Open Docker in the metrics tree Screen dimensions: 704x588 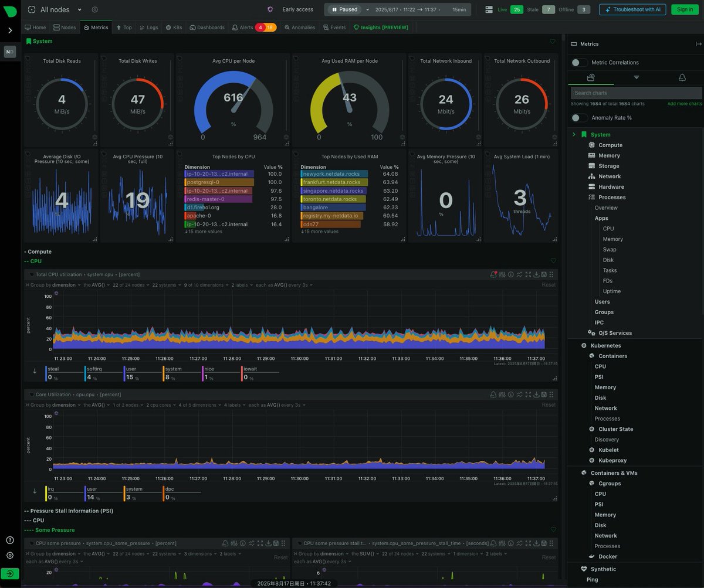tap(608, 556)
